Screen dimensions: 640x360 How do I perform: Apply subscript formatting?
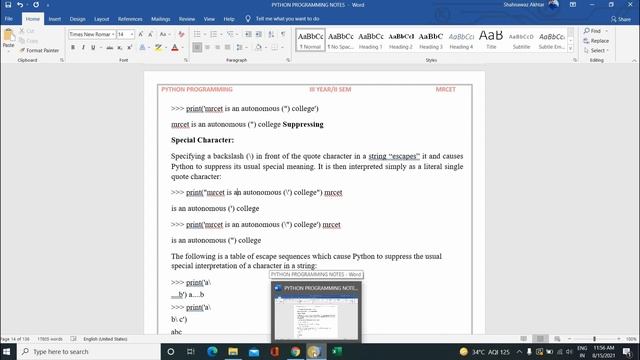click(120, 48)
